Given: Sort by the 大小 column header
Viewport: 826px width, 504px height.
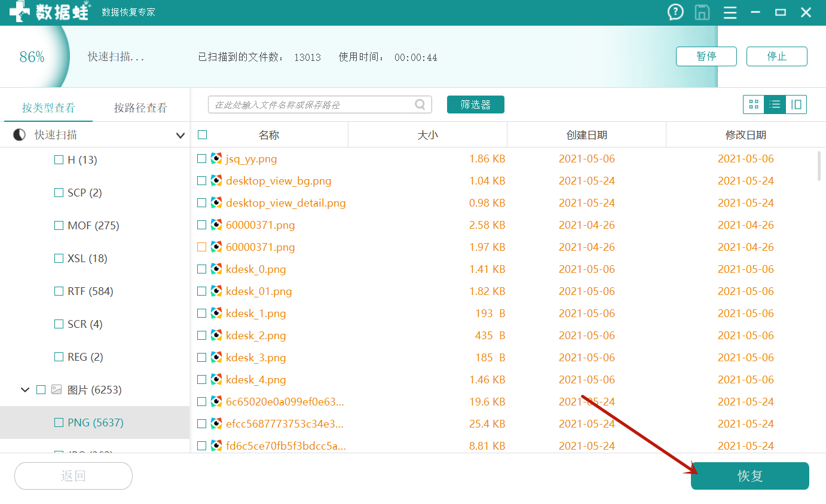Looking at the screenshot, I should (427, 135).
